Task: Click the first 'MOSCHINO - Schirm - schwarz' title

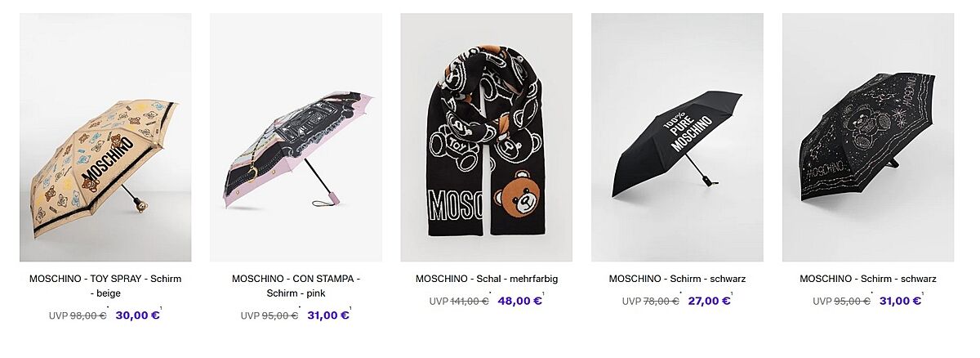Action: [x=677, y=279]
